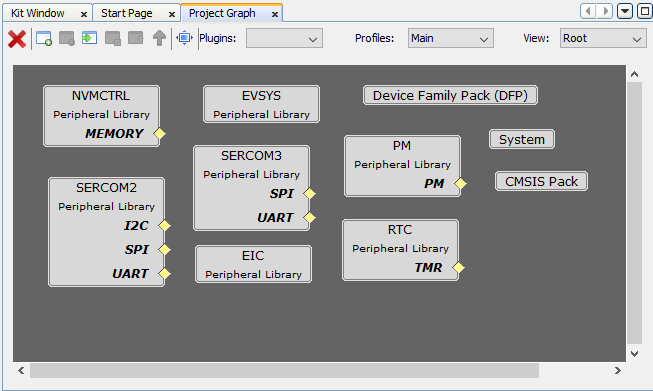Click the horizontal scrollbar thumb
Screen dimensions: 653x391
pos(284,370)
